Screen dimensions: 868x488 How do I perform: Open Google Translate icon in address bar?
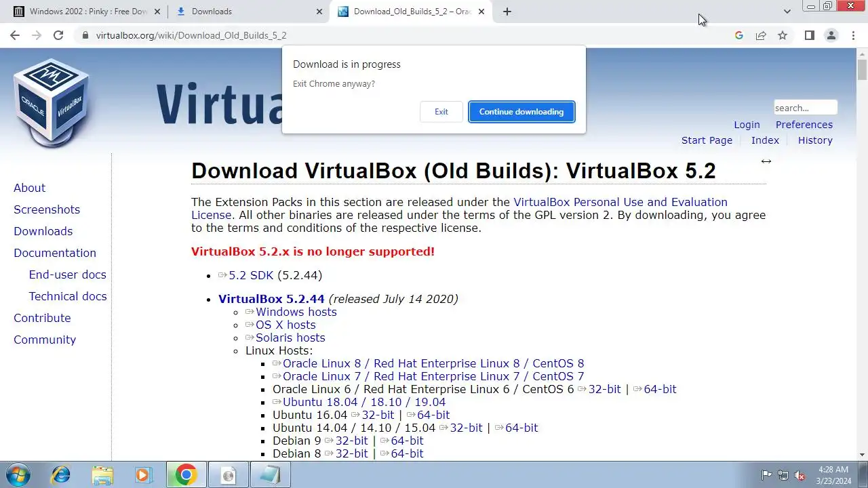pos(739,35)
